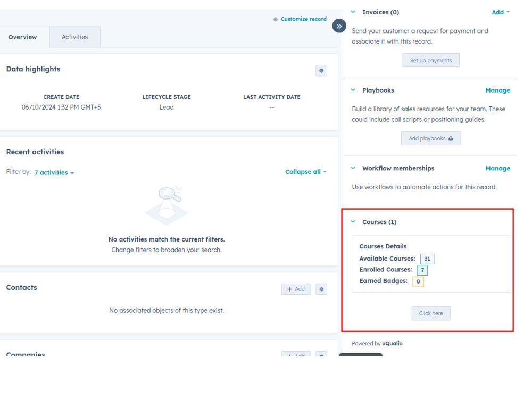Screen dimensions: 532x399
Task: Click Manage next to Playbooks
Action: click(498, 90)
